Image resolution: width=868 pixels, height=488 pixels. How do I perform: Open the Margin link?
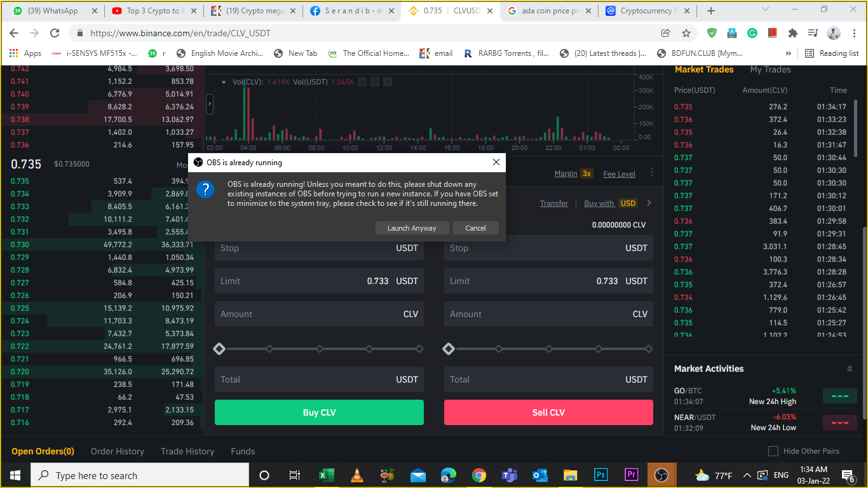click(566, 173)
